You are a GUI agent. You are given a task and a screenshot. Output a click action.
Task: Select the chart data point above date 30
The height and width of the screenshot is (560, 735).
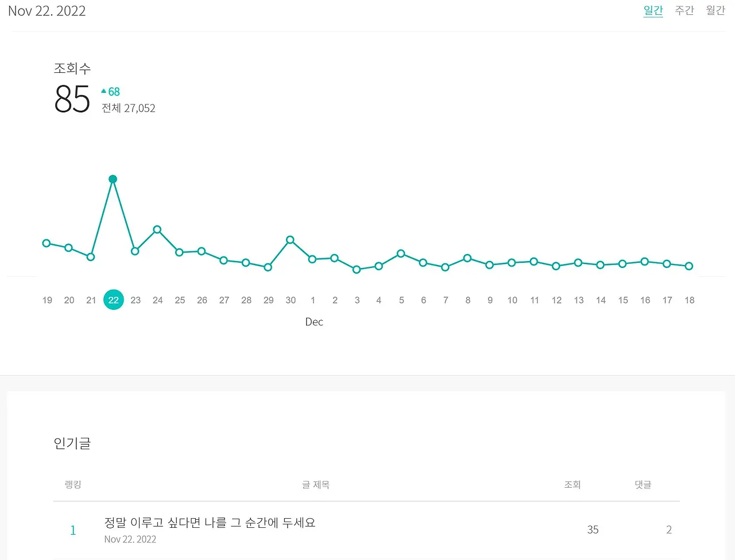[x=290, y=240]
